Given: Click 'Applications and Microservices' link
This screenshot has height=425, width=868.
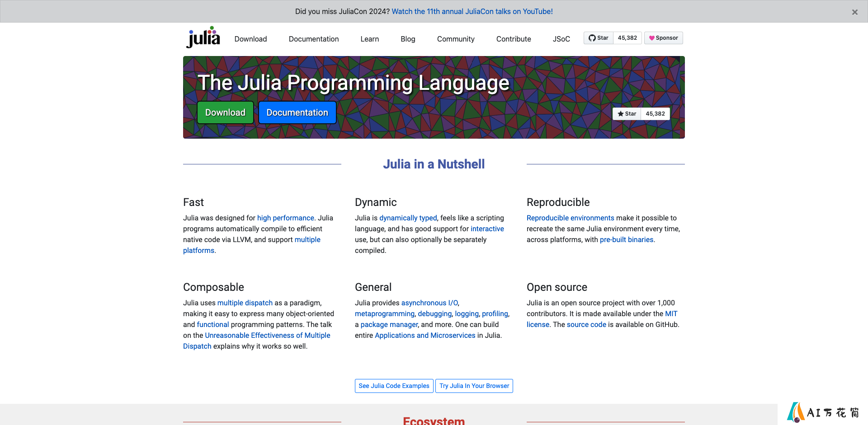Looking at the screenshot, I should pos(425,335).
